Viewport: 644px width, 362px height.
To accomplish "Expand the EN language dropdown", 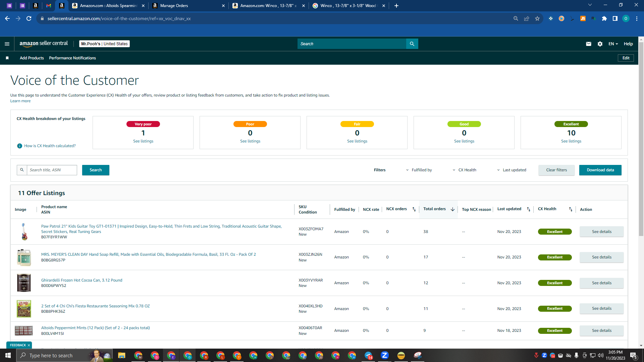I will coord(613,44).
